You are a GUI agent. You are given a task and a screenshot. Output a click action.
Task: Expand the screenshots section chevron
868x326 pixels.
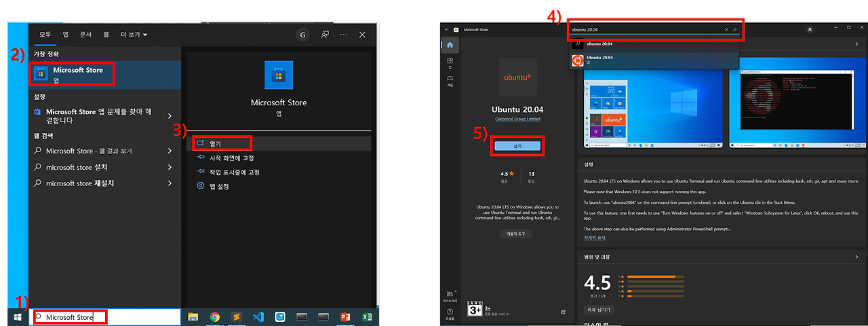tap(857, 44)
